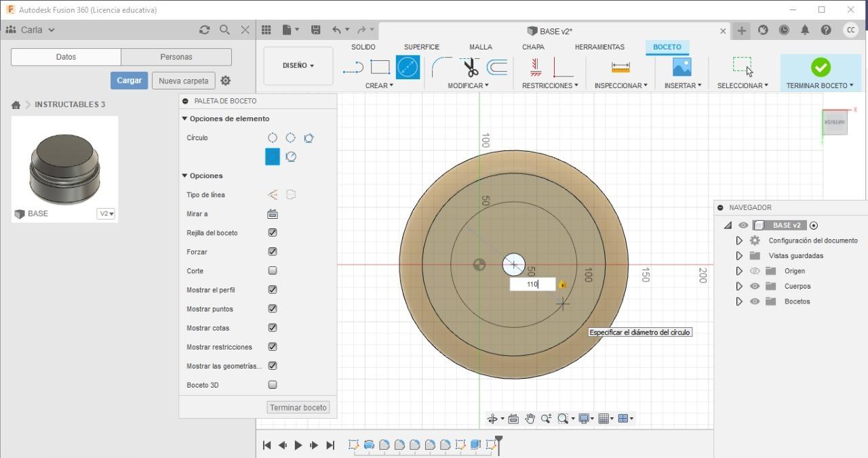Uncheck Rejilla del boceto checkbox
The width and height of the screenshot is (868, 458).
(x=273, y=232)
